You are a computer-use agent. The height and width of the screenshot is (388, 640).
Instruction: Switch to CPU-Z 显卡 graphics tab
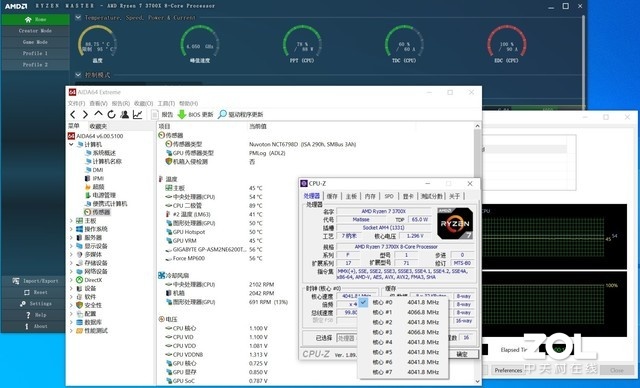408,196
